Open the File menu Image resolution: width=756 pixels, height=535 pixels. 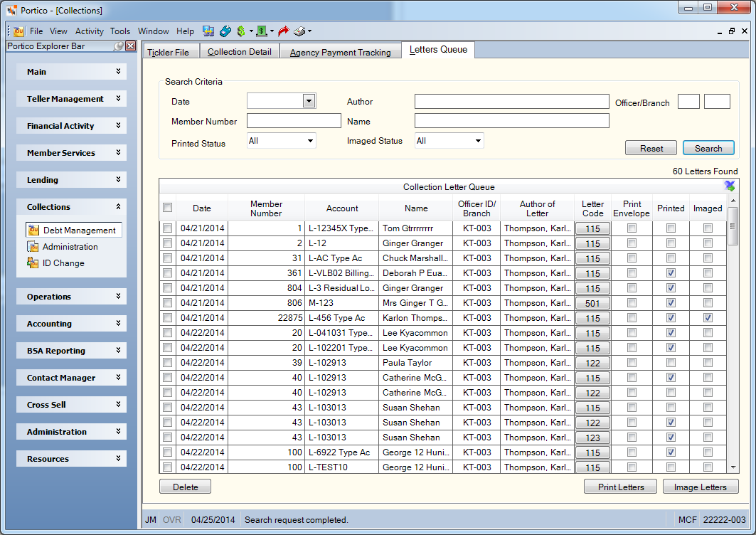tap(36, 31)
